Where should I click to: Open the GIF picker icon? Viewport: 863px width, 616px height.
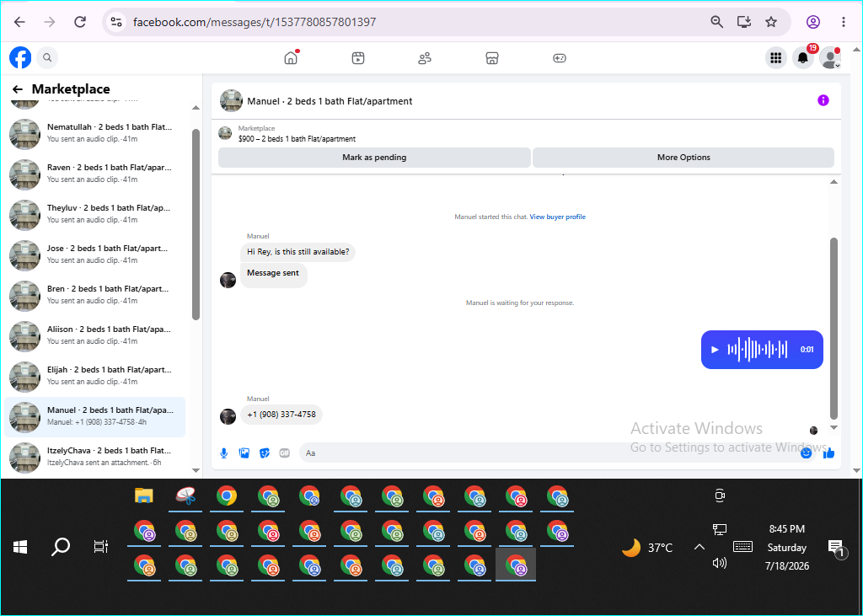(x=285, y=453)
